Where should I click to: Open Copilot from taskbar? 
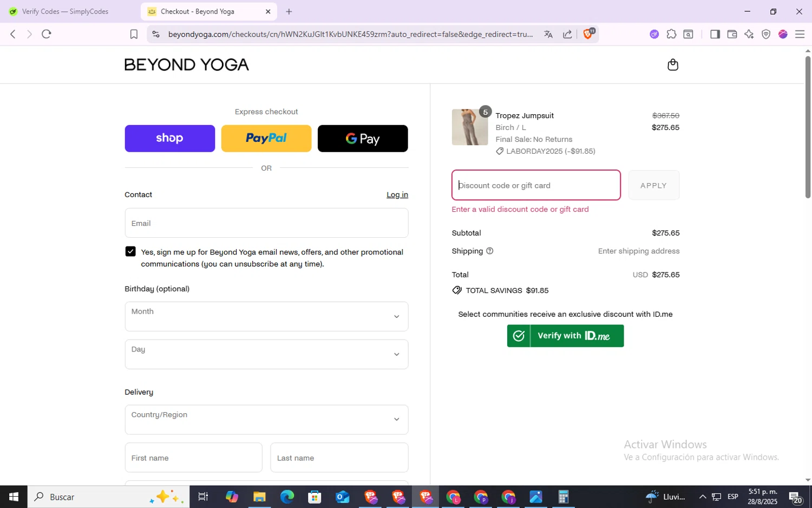[232, 497]
